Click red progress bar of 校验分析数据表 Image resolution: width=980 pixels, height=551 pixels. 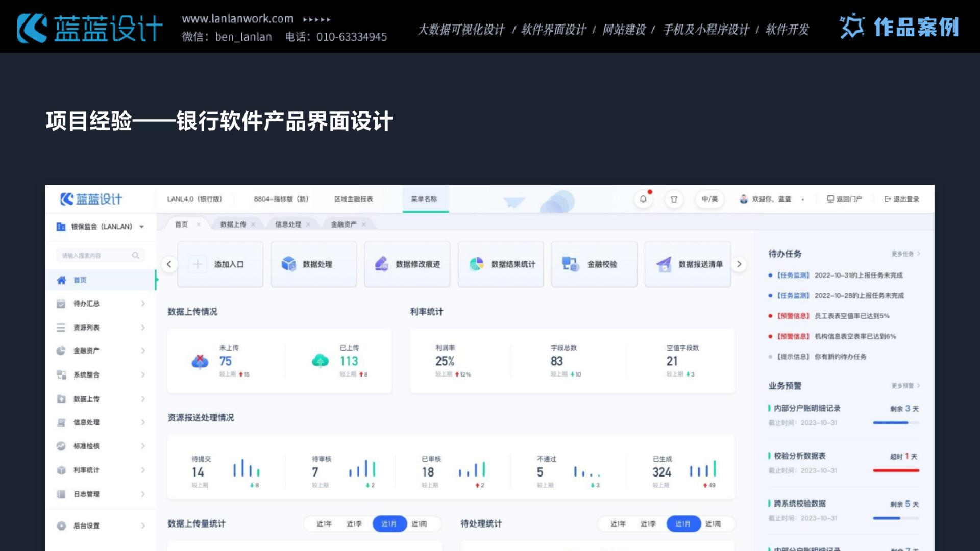896,470
